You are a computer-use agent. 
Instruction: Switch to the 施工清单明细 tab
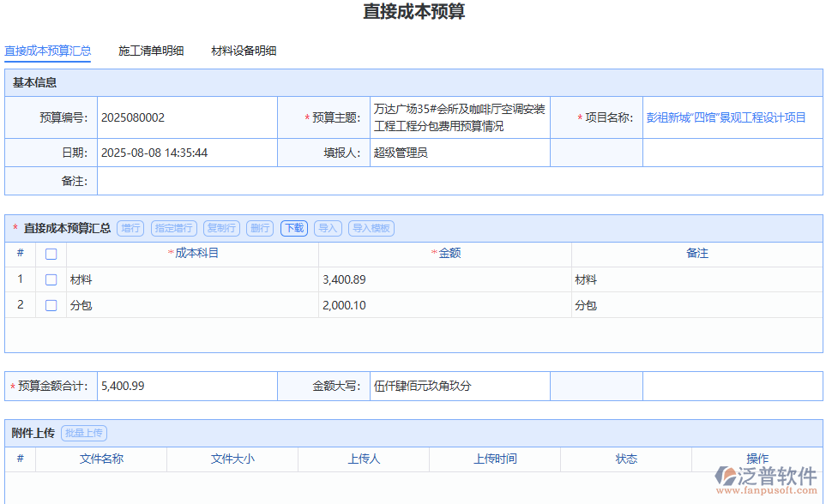[x=152, y=51]
